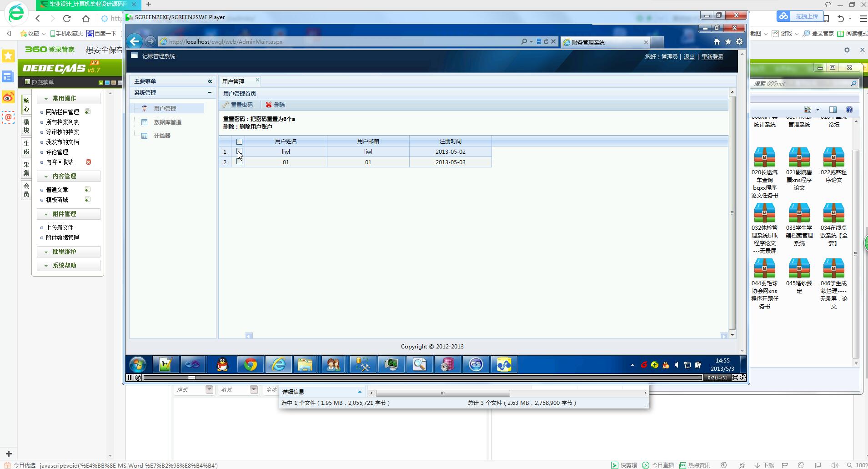Image resolution: width=868 pixels, height=469 pixels.
Task: Open the mail @ sidebar icon
Action: (x=8, y=117)
